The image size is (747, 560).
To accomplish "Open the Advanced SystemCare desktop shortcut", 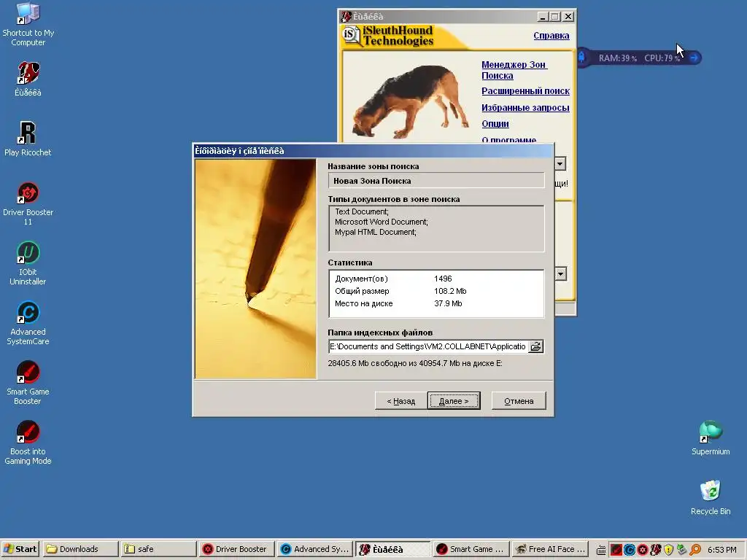I will [x=28, y=323].
